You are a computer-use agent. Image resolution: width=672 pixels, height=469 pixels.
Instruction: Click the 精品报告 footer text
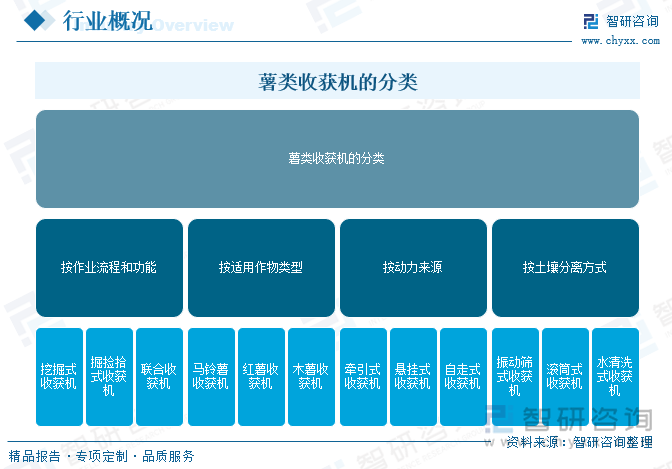pos(34,456)
